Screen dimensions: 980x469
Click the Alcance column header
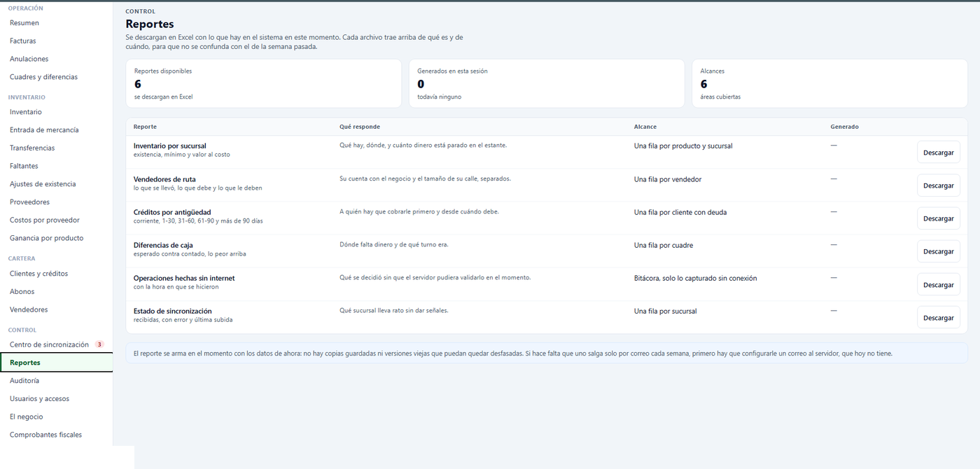click(645, 127)
